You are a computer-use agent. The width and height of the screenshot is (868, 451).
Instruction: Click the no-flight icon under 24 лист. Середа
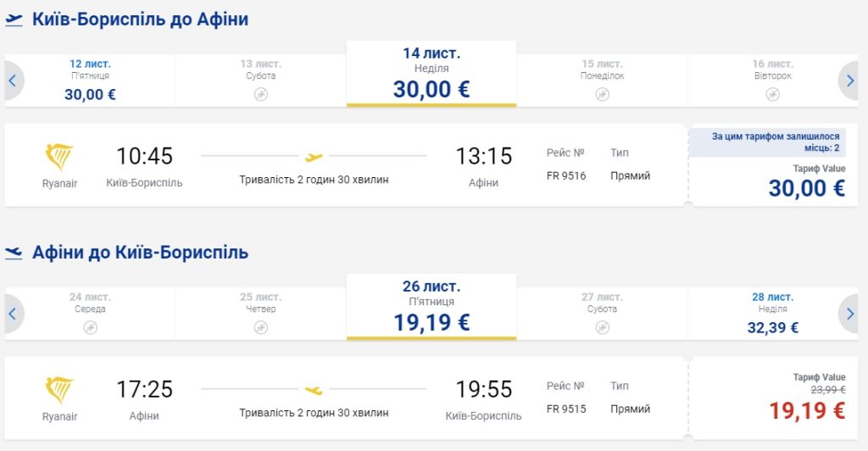(x=90, y=327)
